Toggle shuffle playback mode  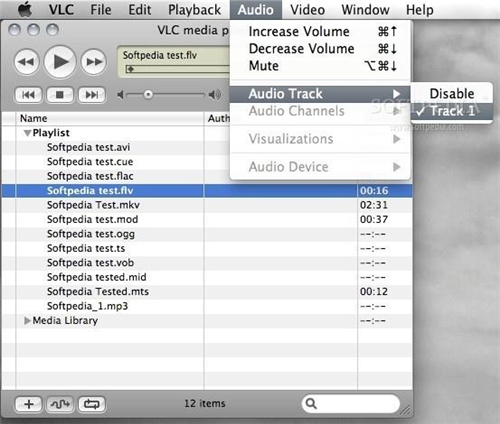click(60, 404)
